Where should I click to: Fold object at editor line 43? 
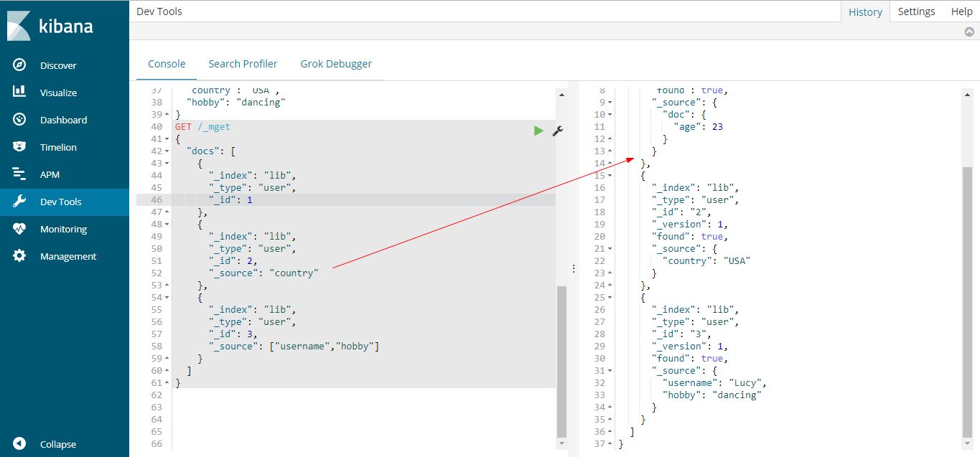pyautogui.click(x=167, y=164)
